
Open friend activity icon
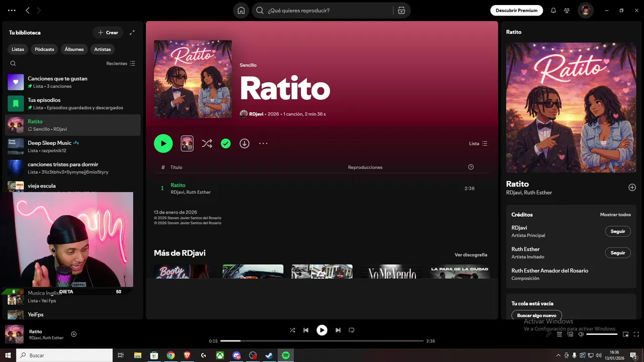tap(567, 10)
